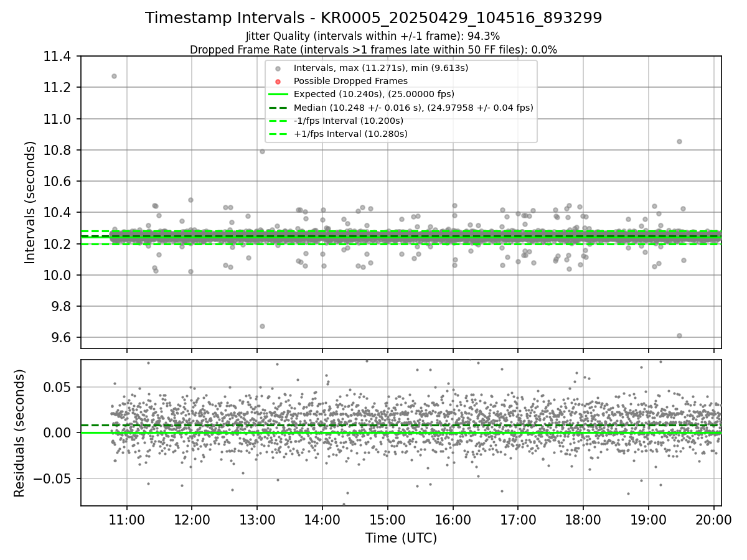
Task: Click the low outlier near 9.67s after 13:00
Action: tap(262, 326)
